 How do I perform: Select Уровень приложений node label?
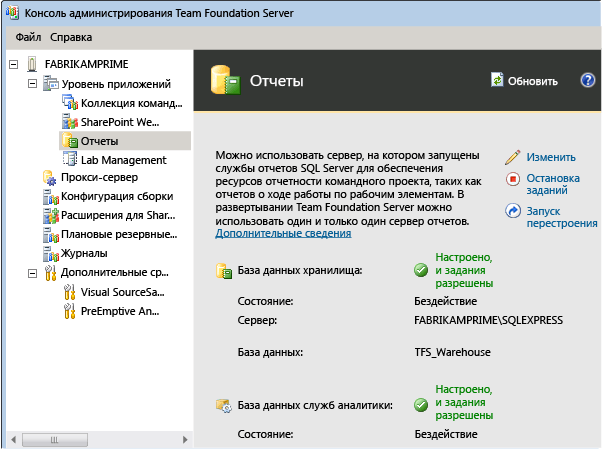click(x=116, y=84)
